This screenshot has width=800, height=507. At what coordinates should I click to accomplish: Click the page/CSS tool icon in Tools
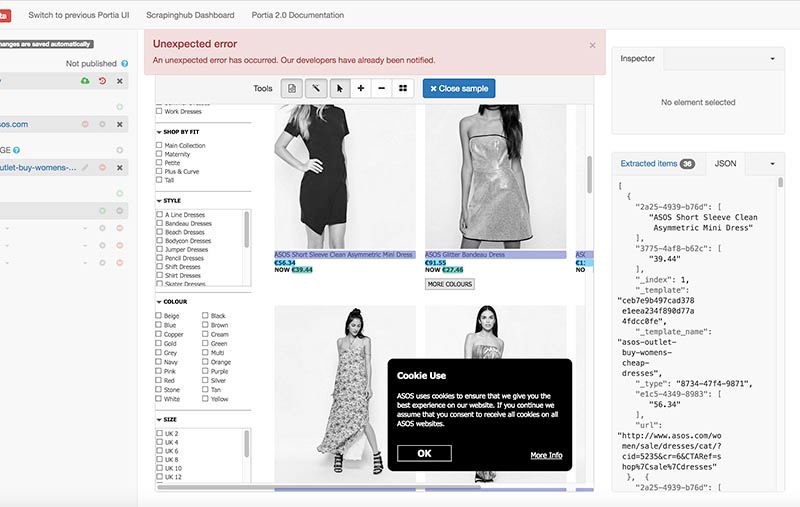(291, 88)
